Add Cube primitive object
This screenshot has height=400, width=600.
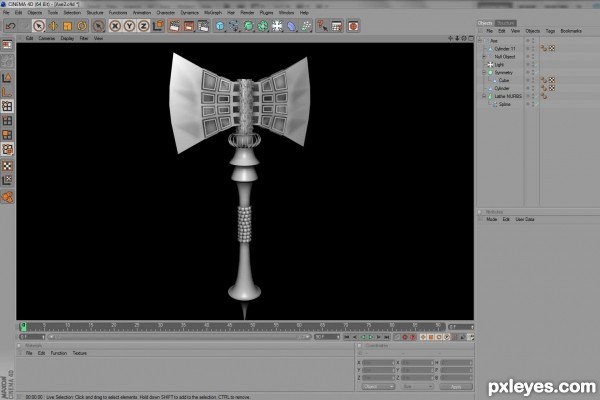(x=220, y=26)
